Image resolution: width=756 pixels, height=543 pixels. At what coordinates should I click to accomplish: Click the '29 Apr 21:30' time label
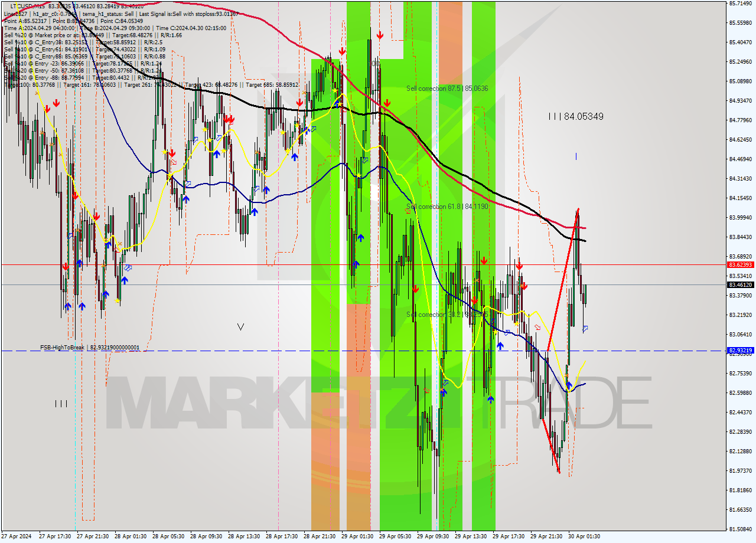click(x=546, y=537)
